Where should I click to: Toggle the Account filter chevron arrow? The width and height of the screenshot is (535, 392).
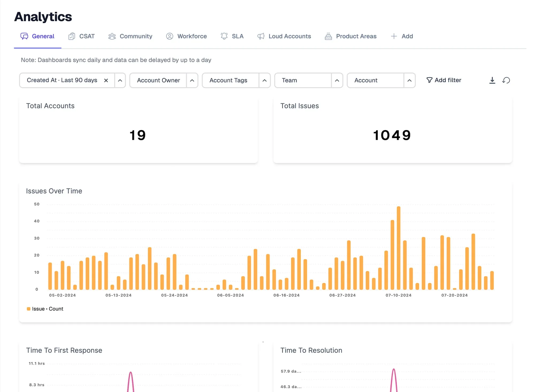pos(410,80)
